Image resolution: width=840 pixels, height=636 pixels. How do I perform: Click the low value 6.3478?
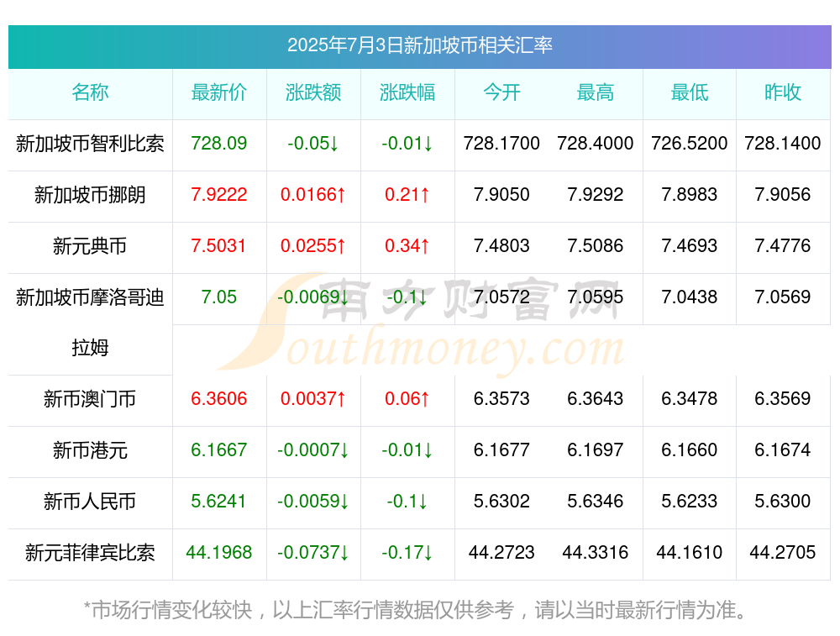(690, 398)
